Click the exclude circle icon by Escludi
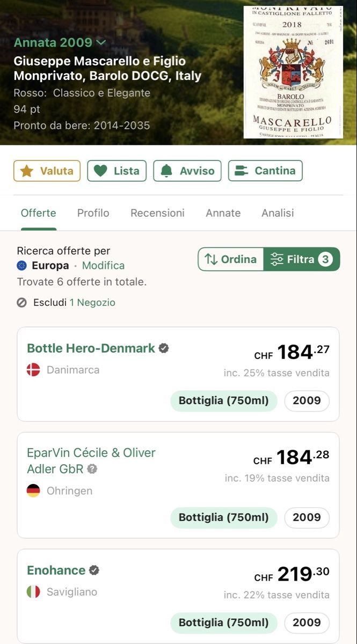This screenshot has width=357, height=644. point(22,303)
